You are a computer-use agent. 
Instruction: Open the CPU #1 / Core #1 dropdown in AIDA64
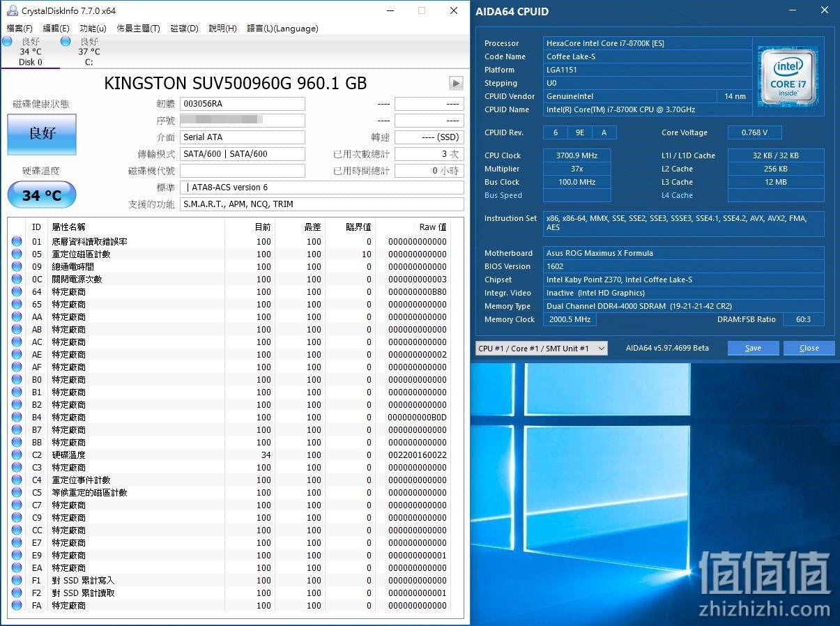[x=542, y=348]
